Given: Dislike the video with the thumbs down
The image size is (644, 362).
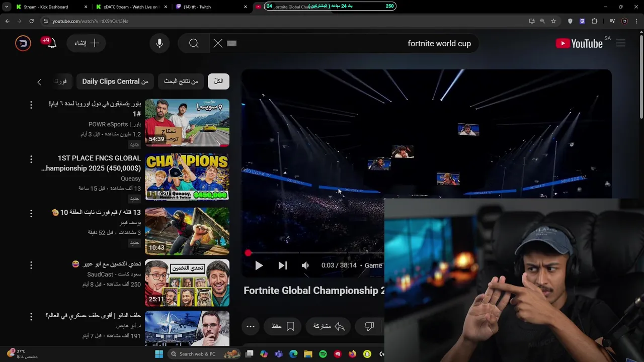Looking at the screenshot, I should [x=369, y=326].
